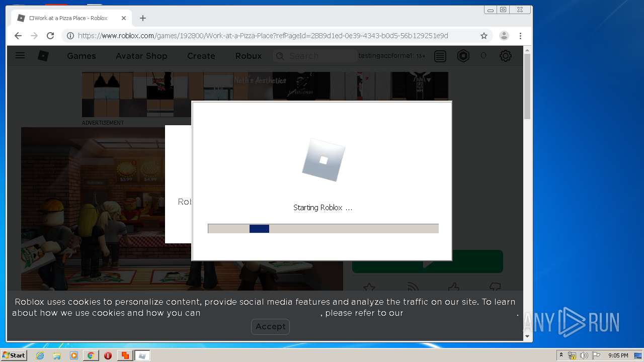Open Windows Explorer folder from taskbar
The height and width of the screenshot is (362, 644).
(x=57, y=355)
